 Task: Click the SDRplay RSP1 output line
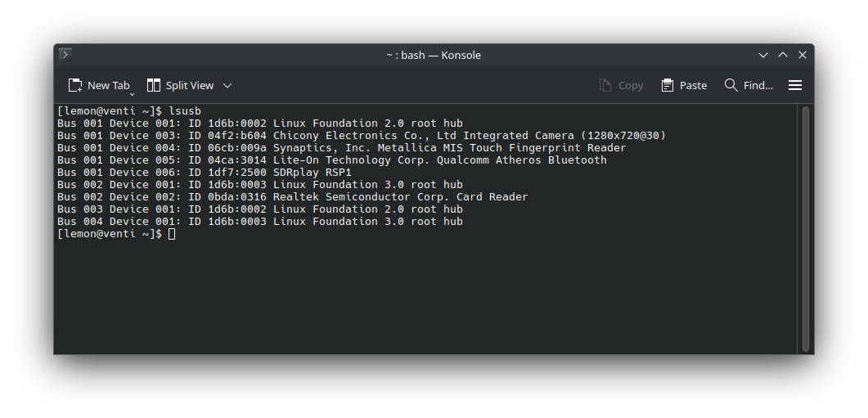pyautogui.click(x=205, y=172)
